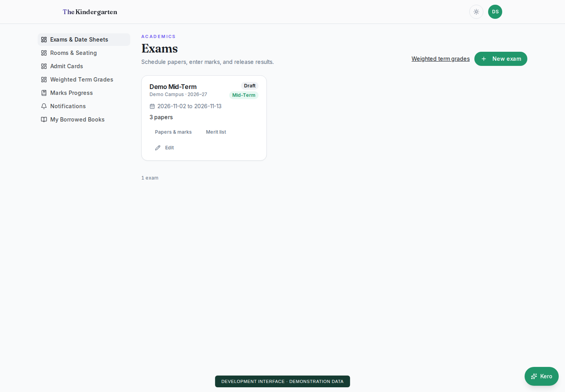Click the '2026-11-02 to 2026-11-13' date range
565x392 pixels.
[x=190, y=106]
